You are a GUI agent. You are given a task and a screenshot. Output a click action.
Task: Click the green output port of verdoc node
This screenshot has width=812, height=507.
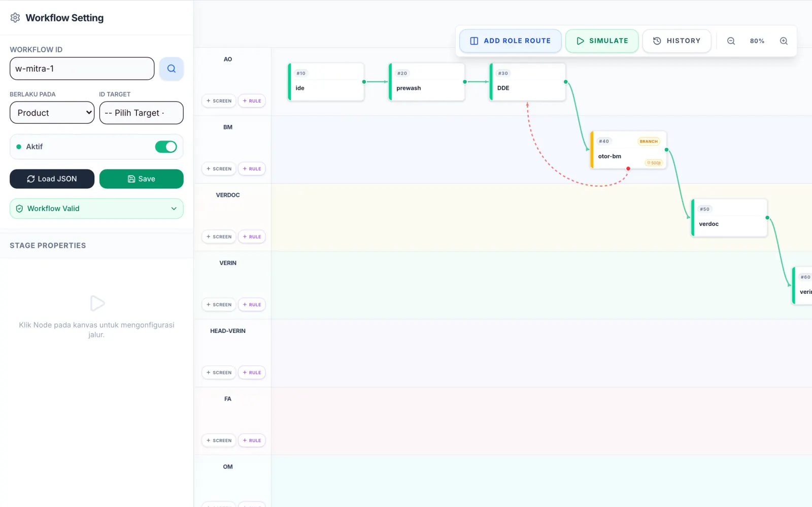coord(767,218)
